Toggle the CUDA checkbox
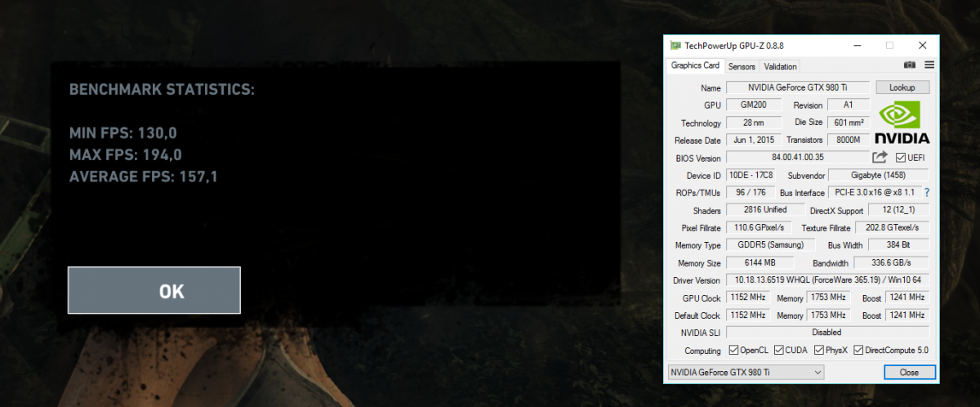This screenshot has width=980, height=407. (779, 351)
